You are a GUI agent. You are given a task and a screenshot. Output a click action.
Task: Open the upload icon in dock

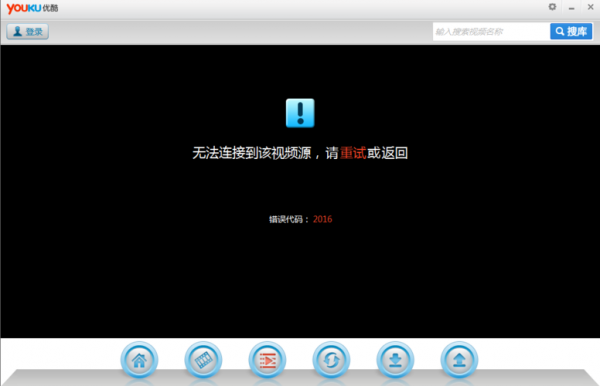coord(459,360)
